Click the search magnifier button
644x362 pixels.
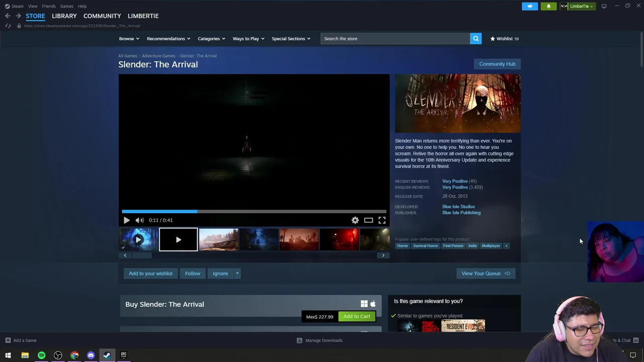click(475, 39)
